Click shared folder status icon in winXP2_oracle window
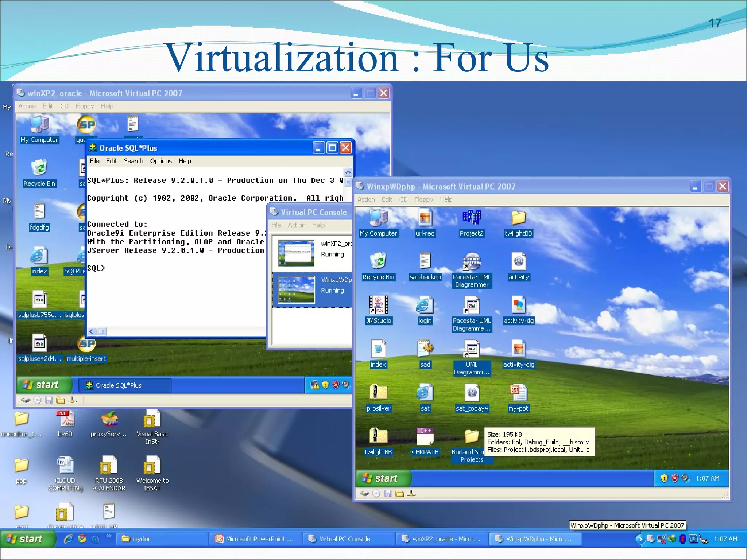This screenshot has height=560, width=747. (x=61, y=400)
